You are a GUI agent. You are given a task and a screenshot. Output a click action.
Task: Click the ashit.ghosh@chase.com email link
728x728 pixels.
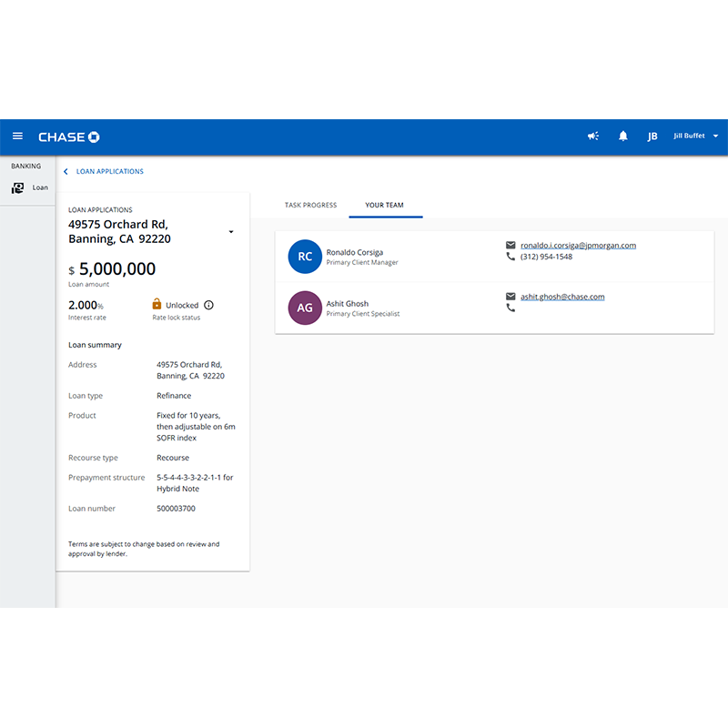[562, 297]
